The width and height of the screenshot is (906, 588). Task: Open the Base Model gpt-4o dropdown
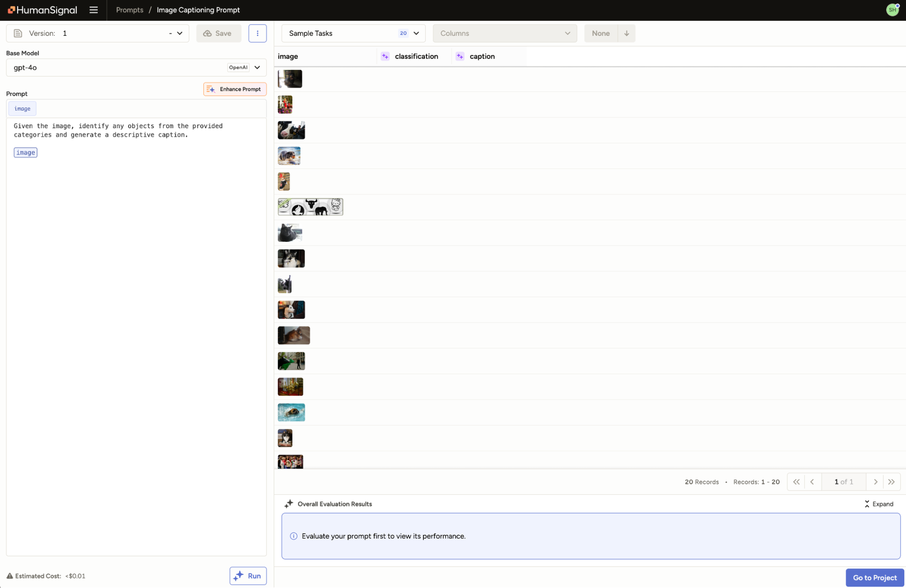pyautogui.click(x=136, y=67)
